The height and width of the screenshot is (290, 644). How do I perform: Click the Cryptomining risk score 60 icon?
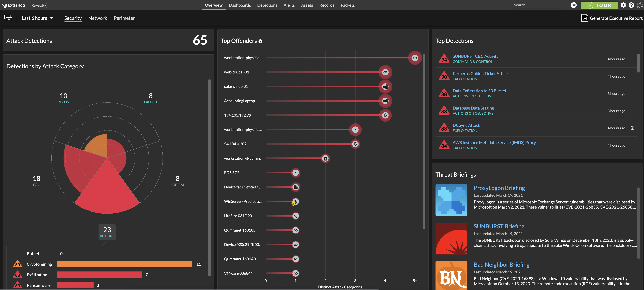[18, 264]
